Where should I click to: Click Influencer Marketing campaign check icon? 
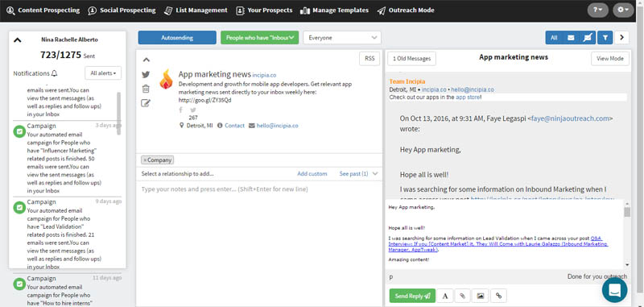pyautogui.click(x=19, y=131)
